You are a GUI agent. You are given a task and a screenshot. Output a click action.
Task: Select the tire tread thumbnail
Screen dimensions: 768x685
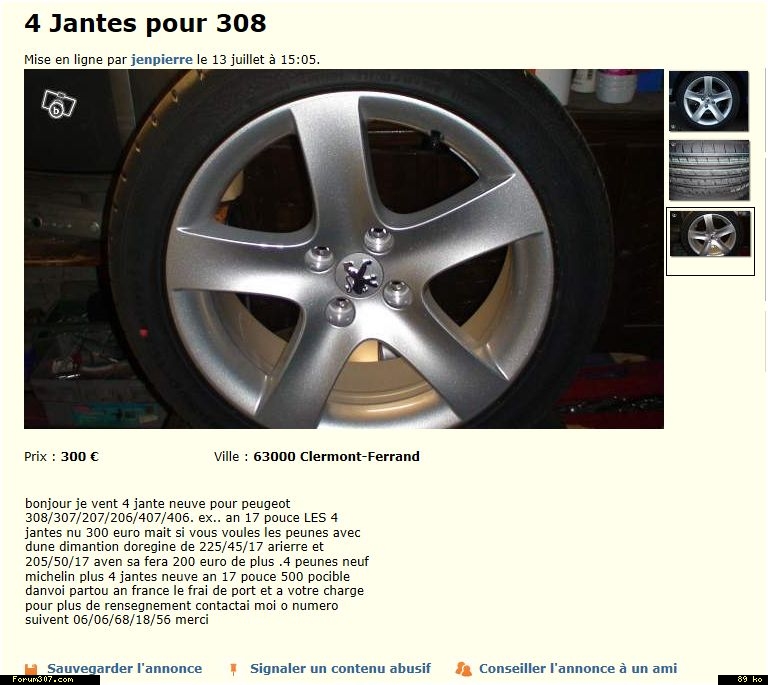pyautogui.click(x=709, y=170)
